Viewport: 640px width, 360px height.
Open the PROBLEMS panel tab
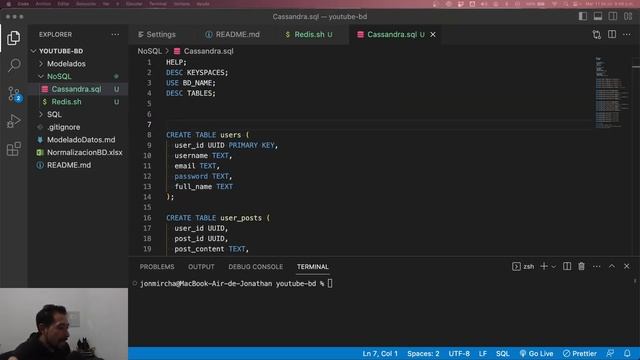click(x=157, y=267)
